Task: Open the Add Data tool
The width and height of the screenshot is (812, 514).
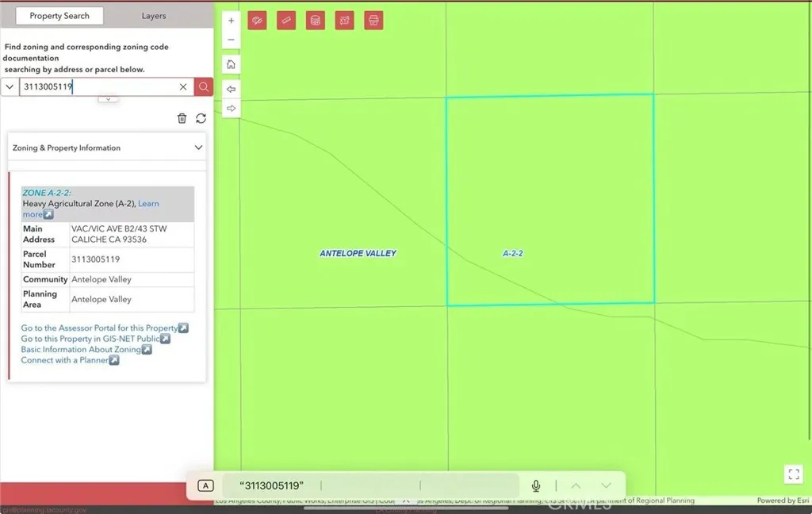Action: pyautogui.click(x=315, y=21)
